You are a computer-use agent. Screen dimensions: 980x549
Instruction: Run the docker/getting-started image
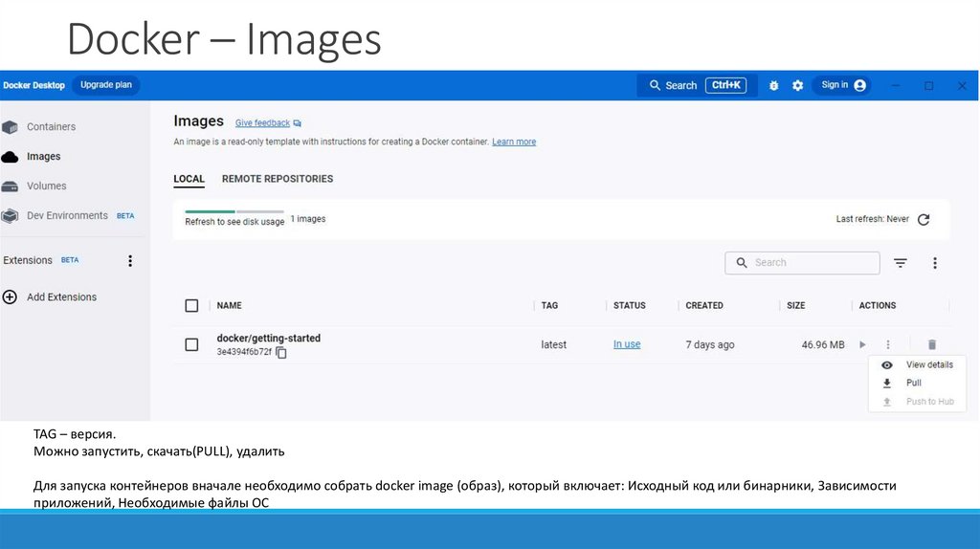[x=862, y=344]
